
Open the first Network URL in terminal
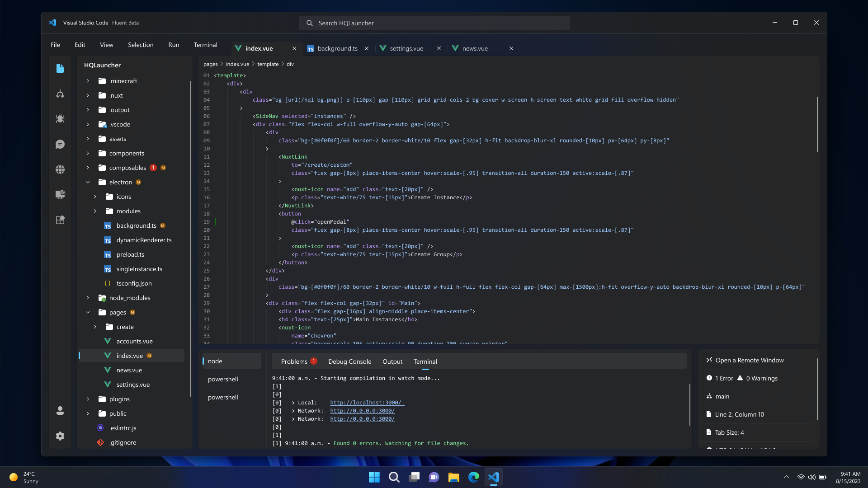[362, 411]
